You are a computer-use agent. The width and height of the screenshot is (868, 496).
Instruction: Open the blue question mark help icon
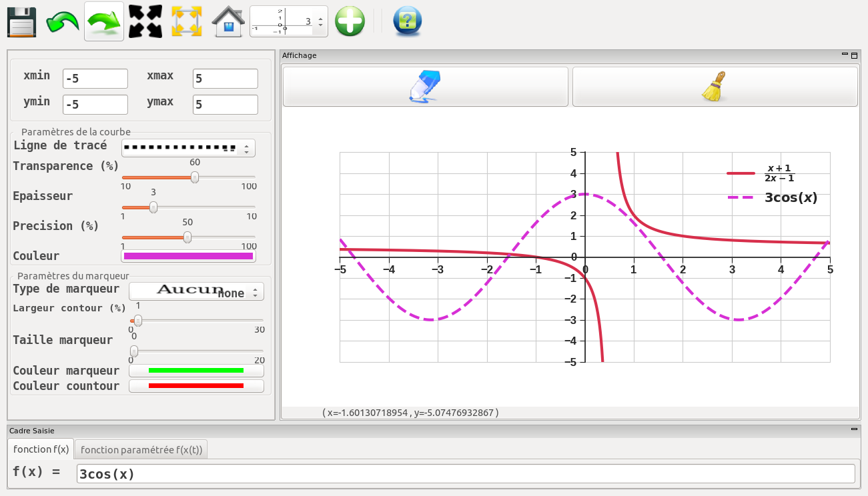(x=407, y=21)
